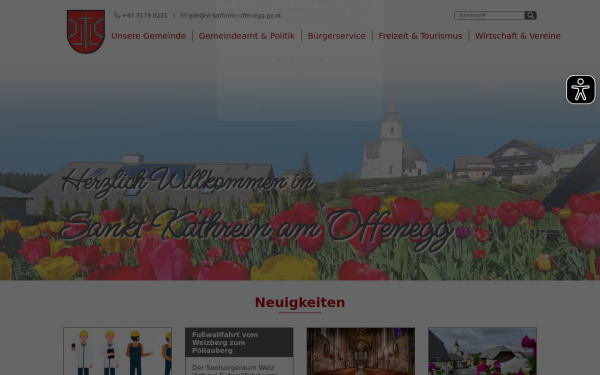Open the accessibility options widget
This screenshot has width=600, height=375.
click(580, 90)
